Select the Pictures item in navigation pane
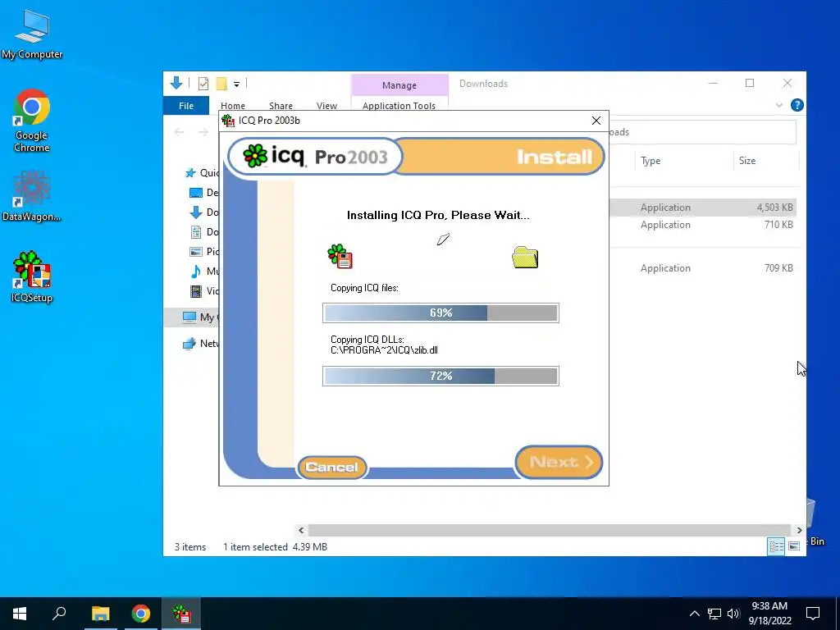Screen dimensions: 840x630 coord(204,251)
